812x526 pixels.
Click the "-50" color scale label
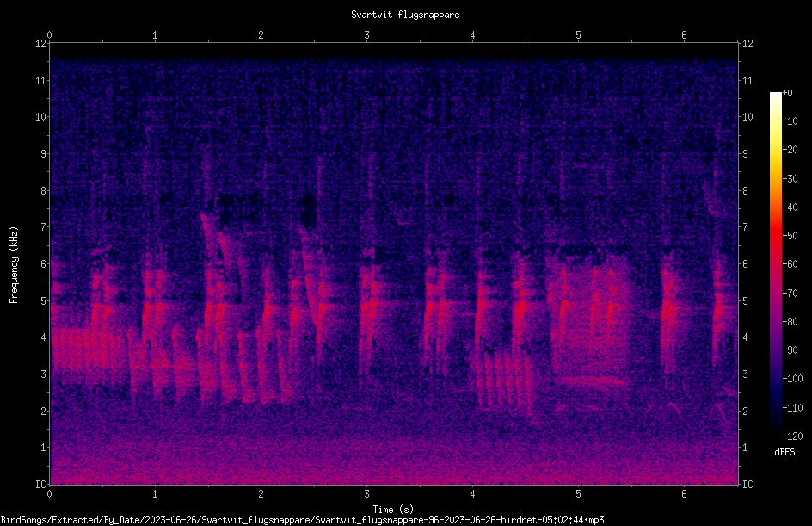[790, 236]
